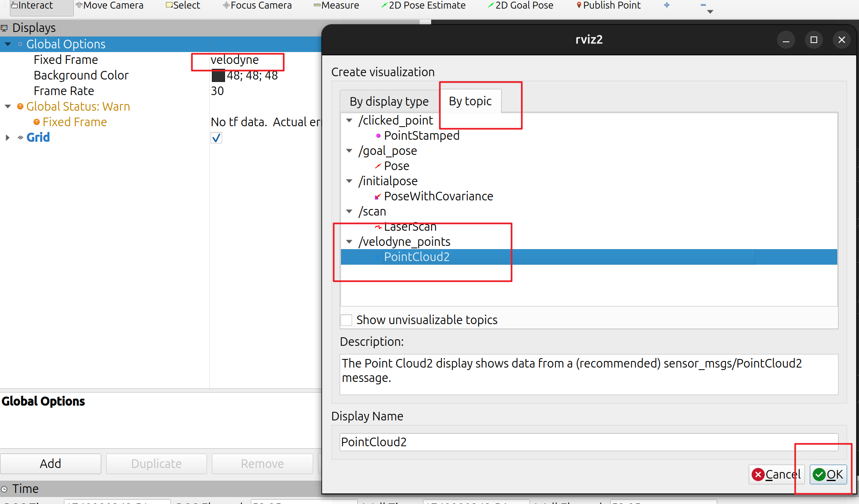Viewport: 859px width, 504px height.
Task: Switch to the By display type tab
Action: click(389, 101)
